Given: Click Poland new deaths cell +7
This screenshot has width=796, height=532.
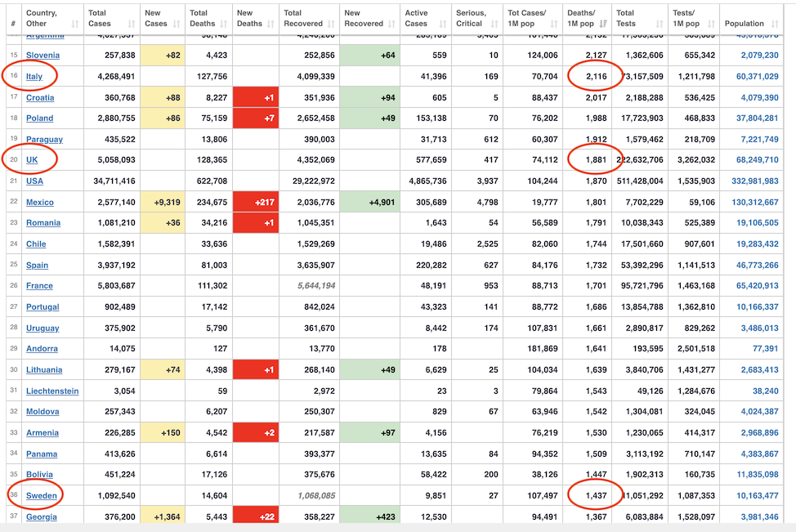Looking at the screenshot, I should tap(255, 118).
